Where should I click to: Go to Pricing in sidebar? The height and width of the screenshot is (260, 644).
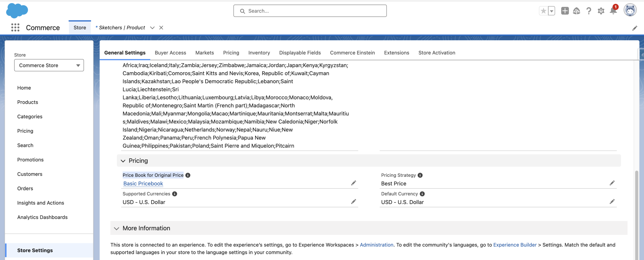coord(25,131)
